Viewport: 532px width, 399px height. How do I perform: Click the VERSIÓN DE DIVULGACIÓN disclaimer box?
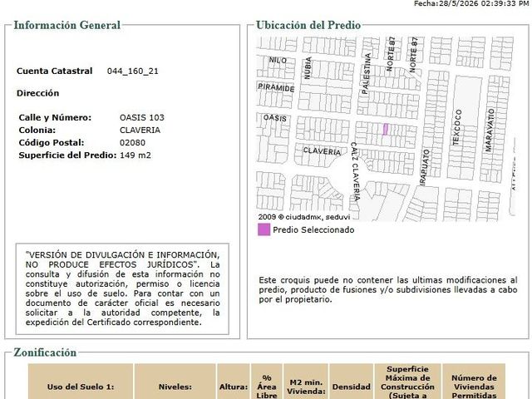[x=122, y=288]
